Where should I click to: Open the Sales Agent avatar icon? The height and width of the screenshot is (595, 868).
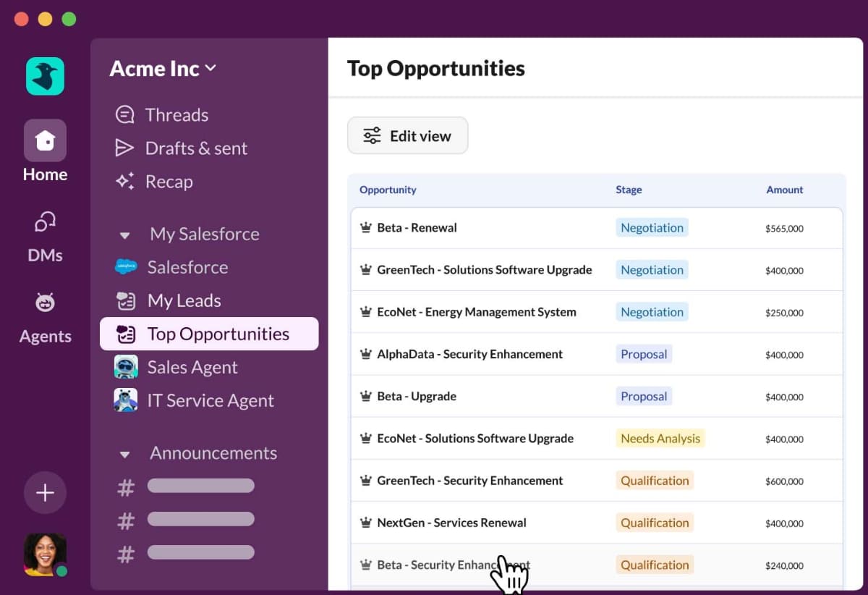(126, 367)
